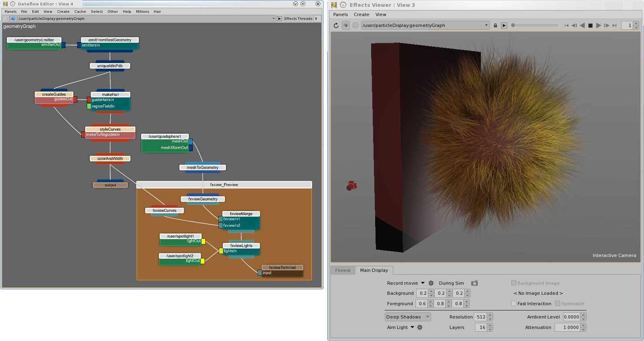
Task: Open the Select menu in Dataflow Editor
Action: 97,12
